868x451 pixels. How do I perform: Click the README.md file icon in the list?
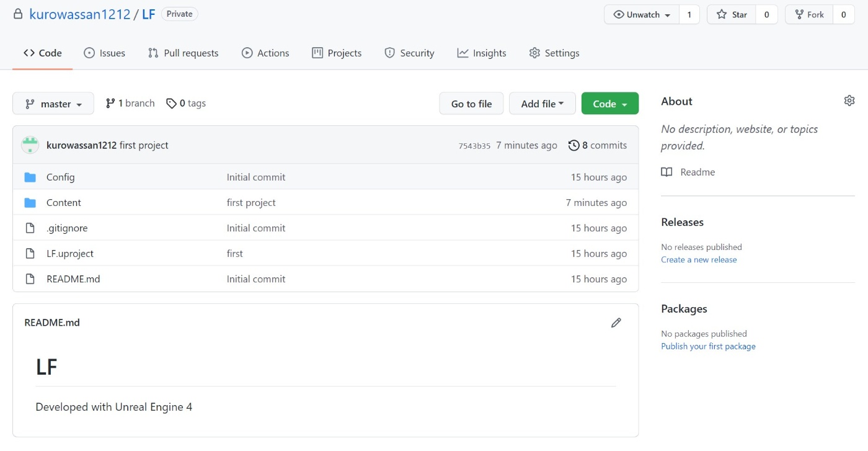click(x=30, y=279)
